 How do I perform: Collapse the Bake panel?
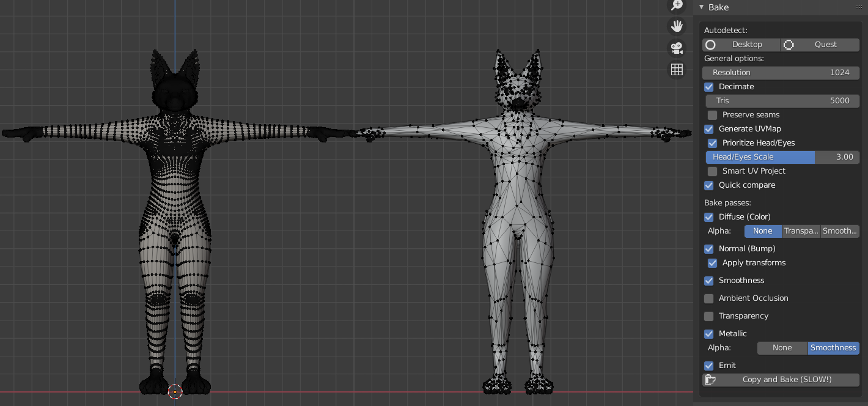702,7
